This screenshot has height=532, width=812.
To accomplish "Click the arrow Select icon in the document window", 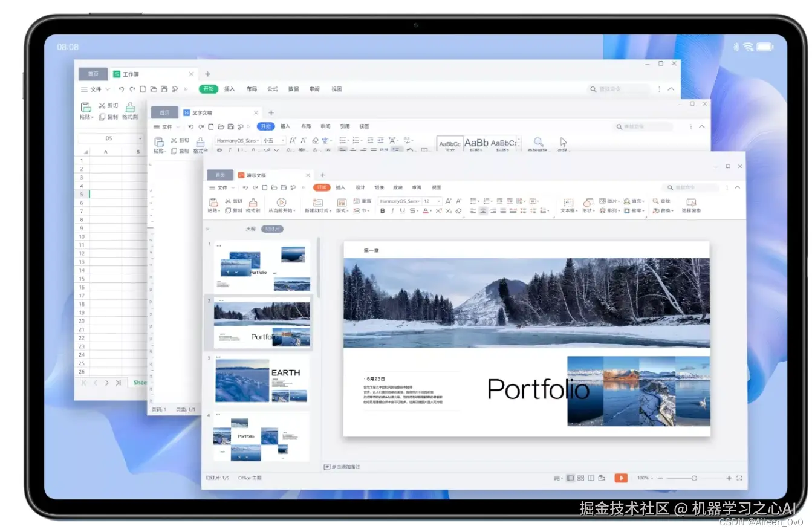I will pos(564,142).
